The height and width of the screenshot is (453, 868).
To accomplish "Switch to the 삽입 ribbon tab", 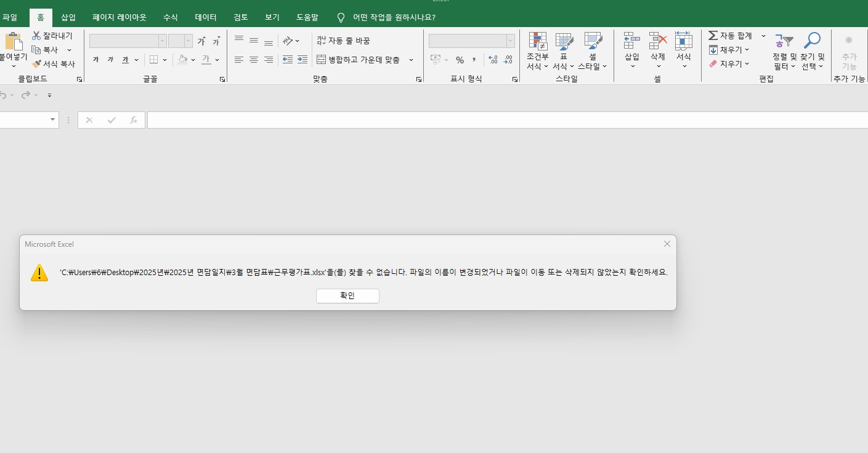I will coord(68,17).
